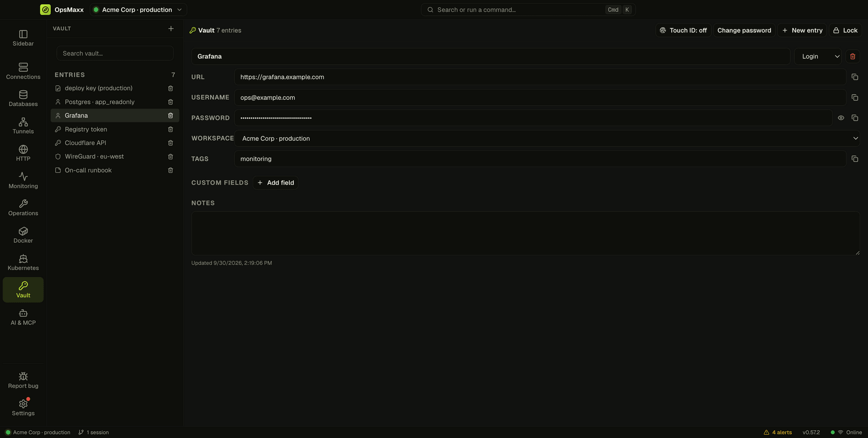Focus the command search bar
Image resolution: width=868 pixels, height=438 pixels.
pos(528,10)
